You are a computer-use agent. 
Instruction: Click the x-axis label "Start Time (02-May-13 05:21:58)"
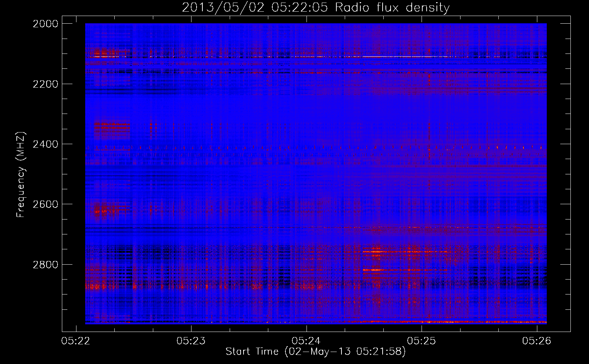tap(316, 352)
